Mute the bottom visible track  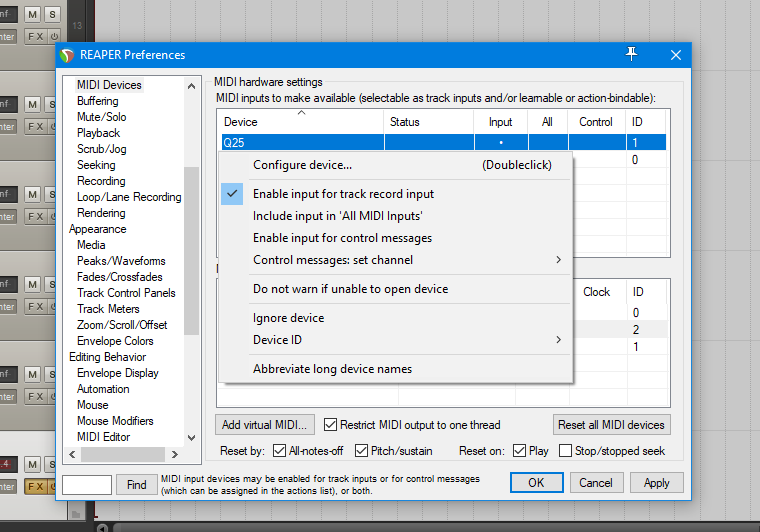pyautogui.click(x=33, y=465)
